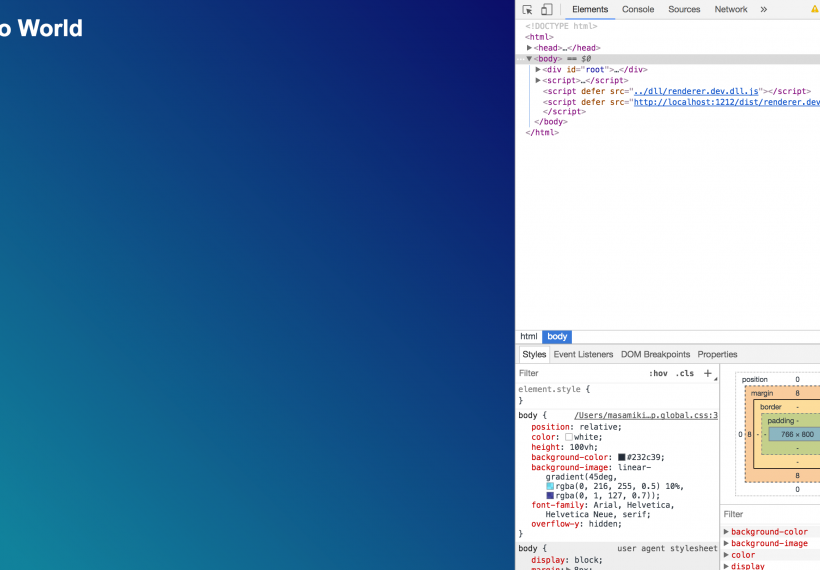The width and height of the screenshot is (820, 570).
Task: Click the yellow warning triangle icon
Action: (x=814, y=10)
